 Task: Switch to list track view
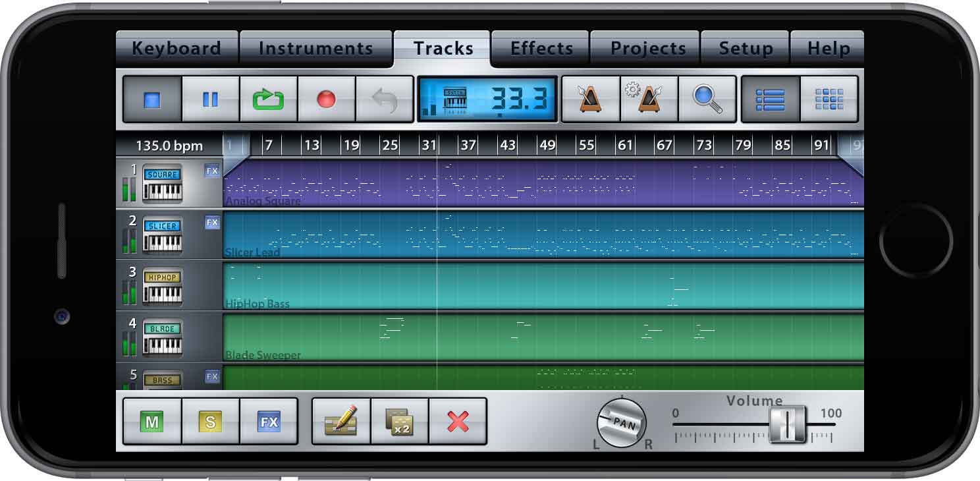click(770, 99)
